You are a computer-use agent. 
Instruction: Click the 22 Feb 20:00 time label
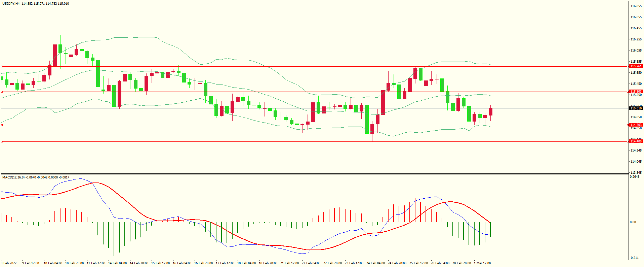click(x=332, y=263)
